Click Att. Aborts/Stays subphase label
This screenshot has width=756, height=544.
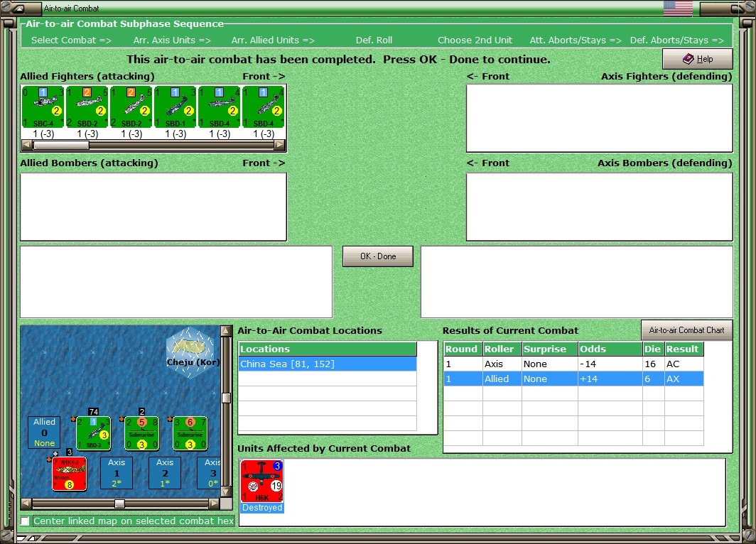[576, 40]
